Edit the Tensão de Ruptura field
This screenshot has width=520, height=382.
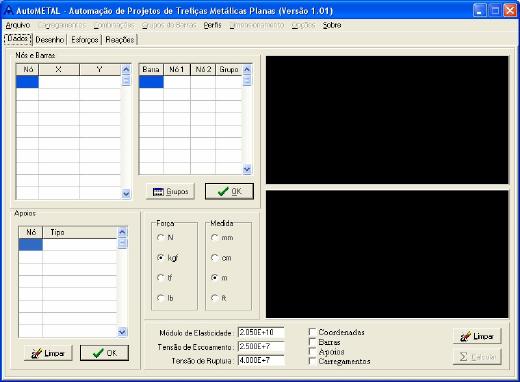261,361
